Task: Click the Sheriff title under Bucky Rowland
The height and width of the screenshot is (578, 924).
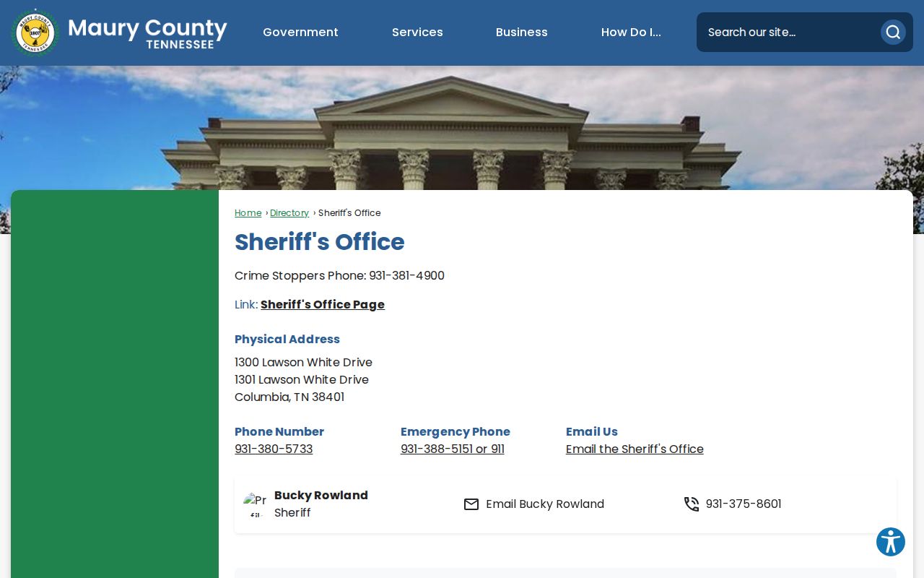Action: (x=292, y=513)
